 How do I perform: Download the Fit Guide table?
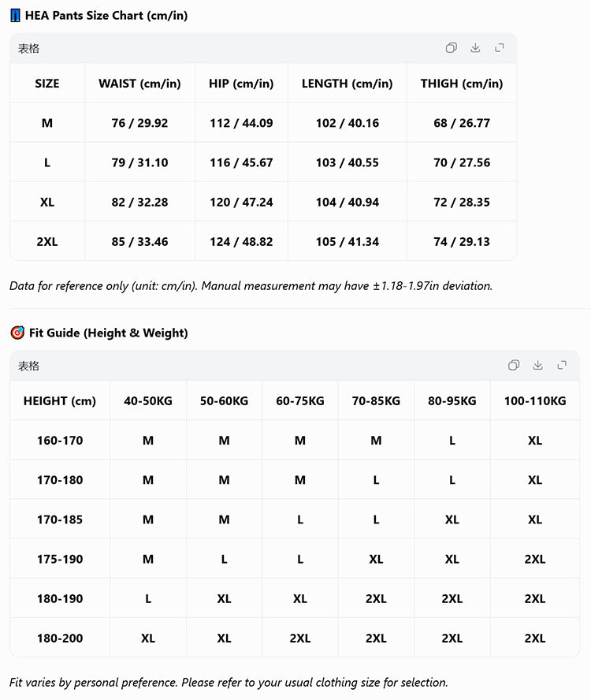(538, 365)
